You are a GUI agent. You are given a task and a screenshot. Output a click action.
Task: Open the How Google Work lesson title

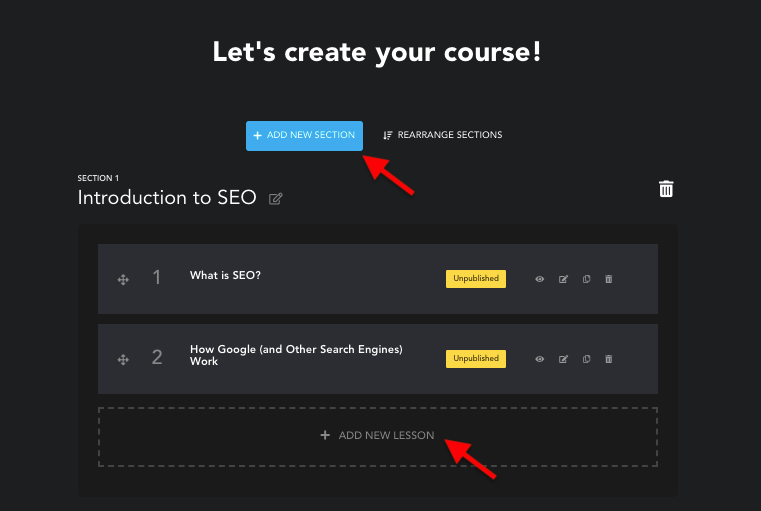pyautogui.click(x=296, y=355)
